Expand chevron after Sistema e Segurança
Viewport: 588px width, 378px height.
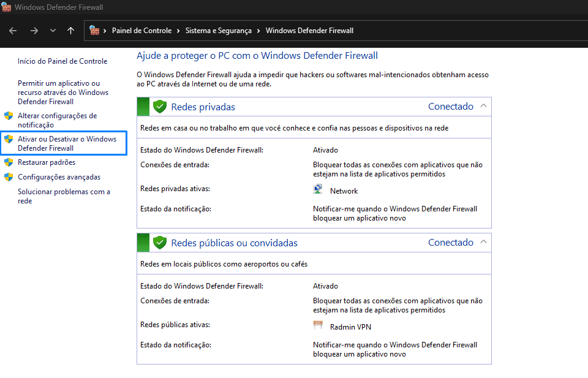pos(258,31)
